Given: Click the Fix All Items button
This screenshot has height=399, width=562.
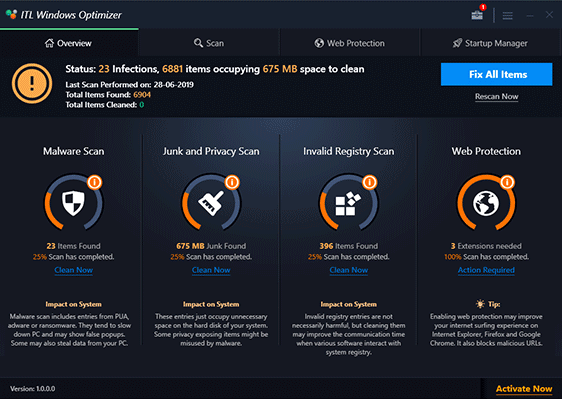Looking at the screenshot, I should (497, 74).
